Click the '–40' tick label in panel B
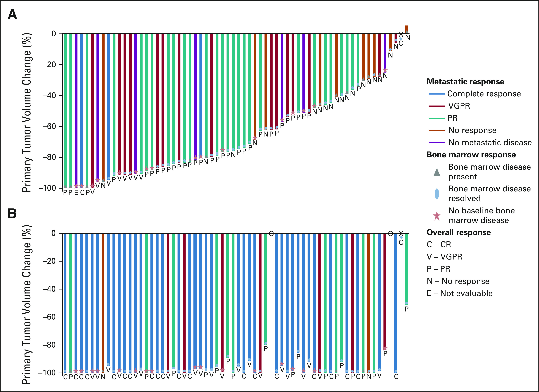539x392 pixels. tap(49, 289)
